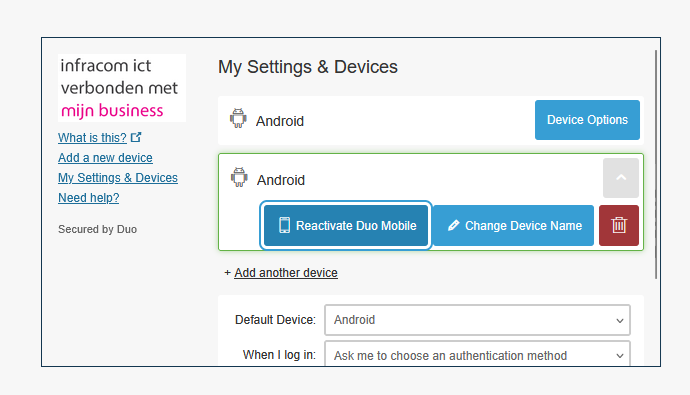Go to Add a new device

[x=105, y=157]
